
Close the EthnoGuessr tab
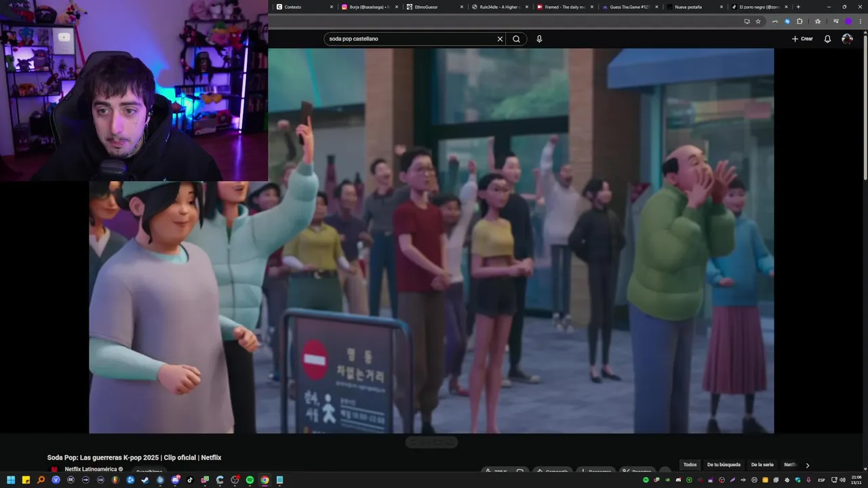tap(462, 7)
